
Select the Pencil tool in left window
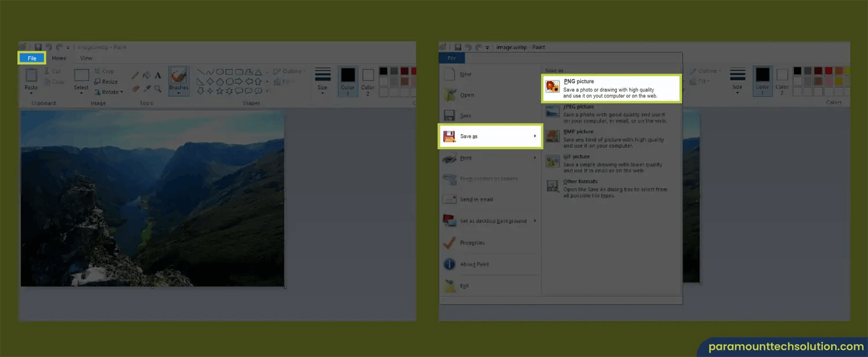[x=135, y=75]
